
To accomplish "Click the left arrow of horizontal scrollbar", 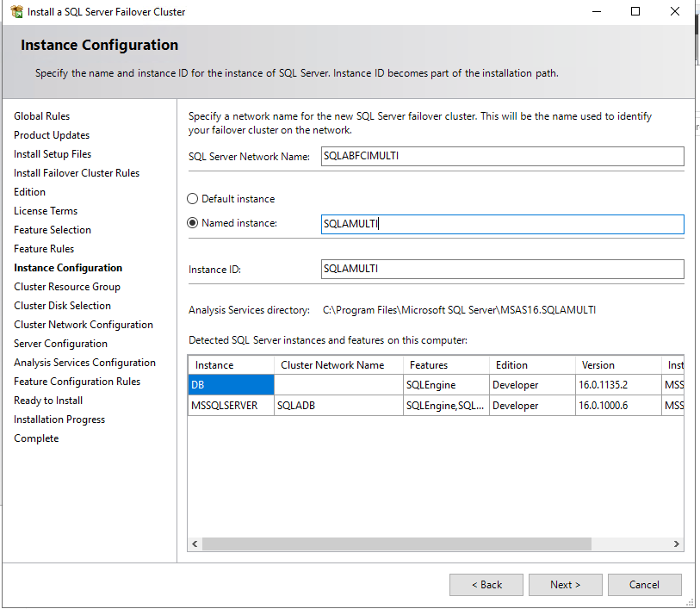I will [x=195, y=544].
